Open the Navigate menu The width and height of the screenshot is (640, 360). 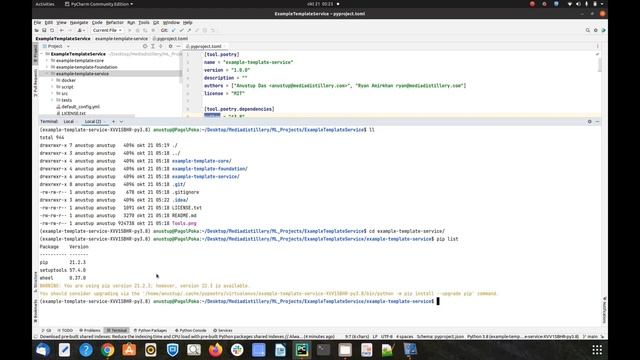(x=79, y=22)
